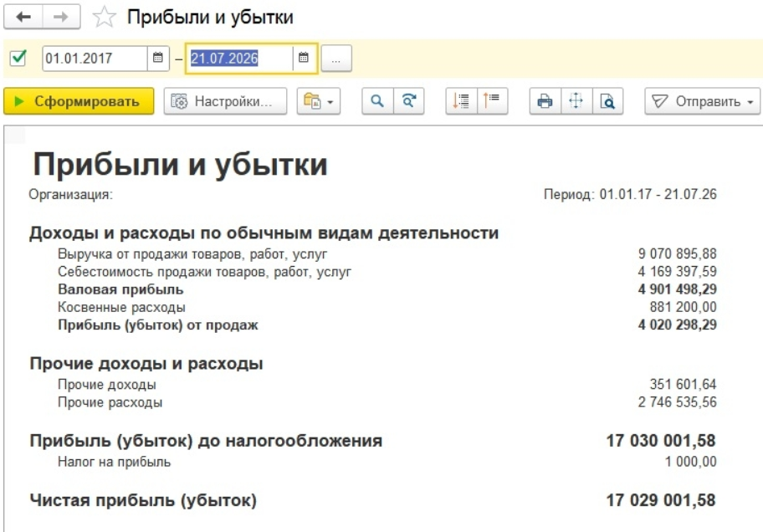Select the Прочие доходы row label

pos(107,385)
